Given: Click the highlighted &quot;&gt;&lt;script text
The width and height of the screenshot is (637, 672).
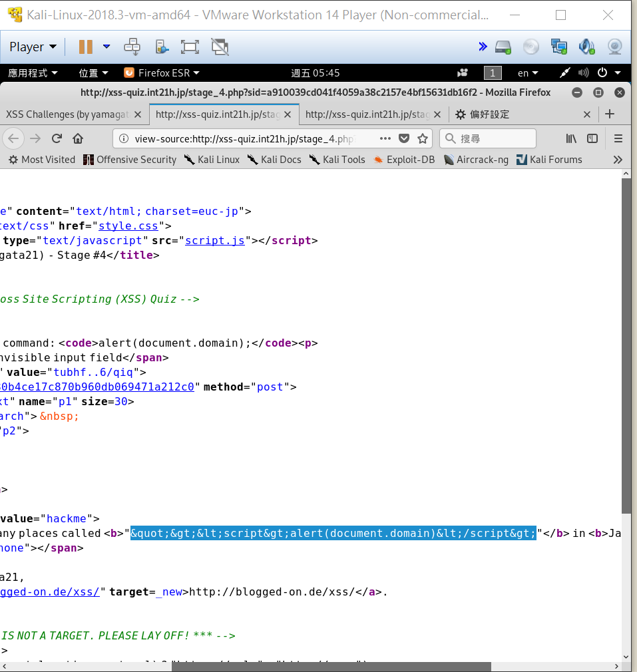Looking at the screenshot, I should (x=333, y=533).
